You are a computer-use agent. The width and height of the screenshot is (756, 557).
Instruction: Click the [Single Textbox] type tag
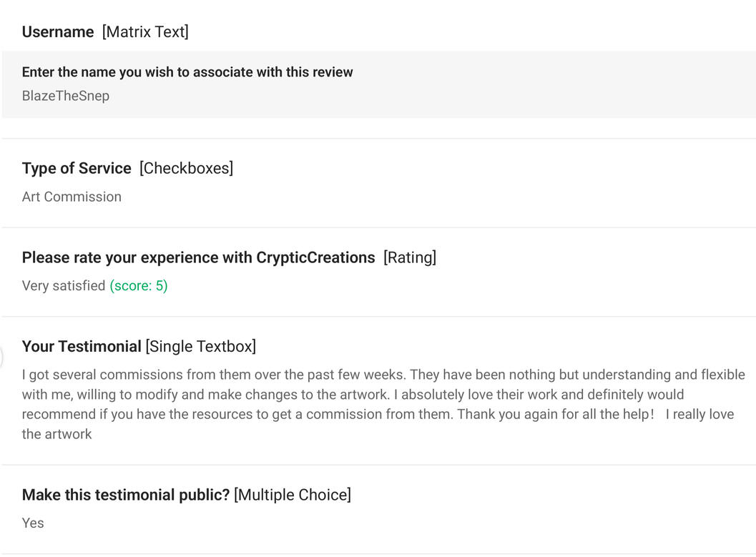pos(201,347)
